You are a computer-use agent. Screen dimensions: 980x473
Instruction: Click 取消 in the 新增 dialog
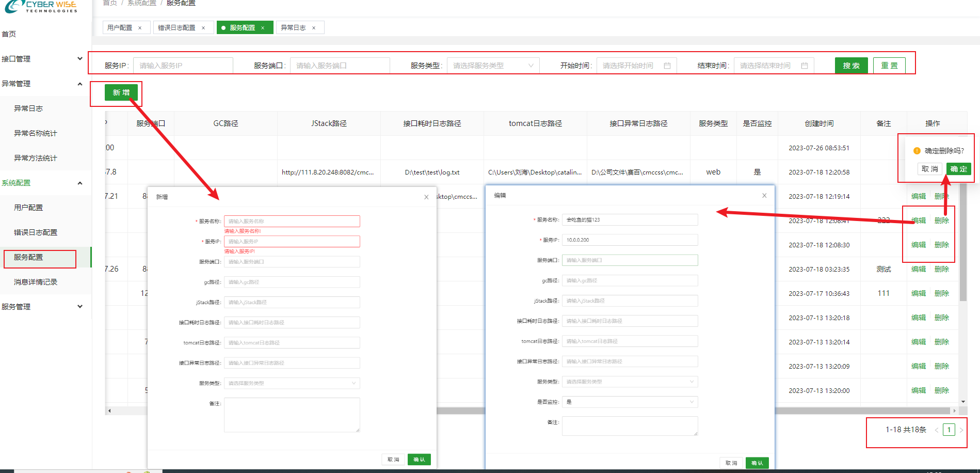pos(393,460)
